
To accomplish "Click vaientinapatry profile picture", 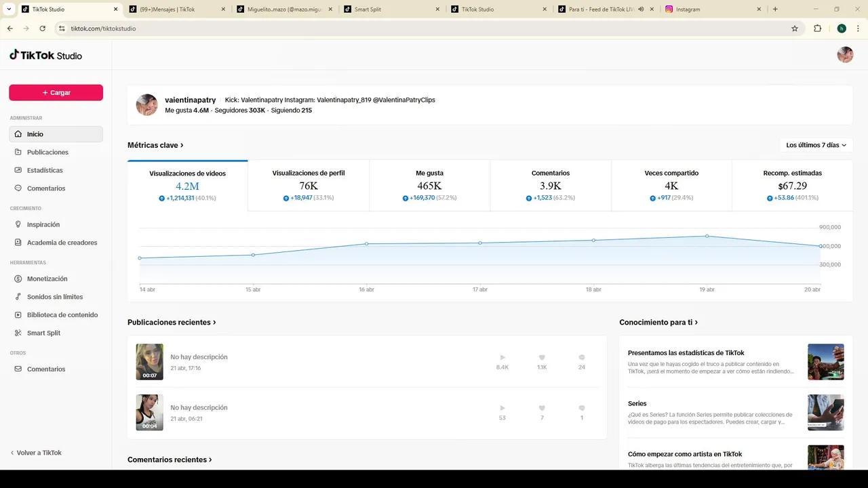I will point(147,105).
